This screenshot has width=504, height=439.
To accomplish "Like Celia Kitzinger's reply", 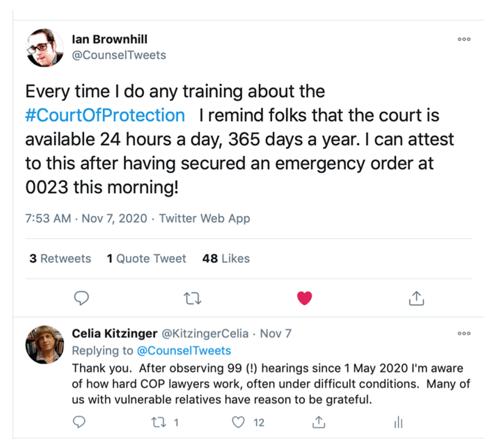I will coord(240,422).
